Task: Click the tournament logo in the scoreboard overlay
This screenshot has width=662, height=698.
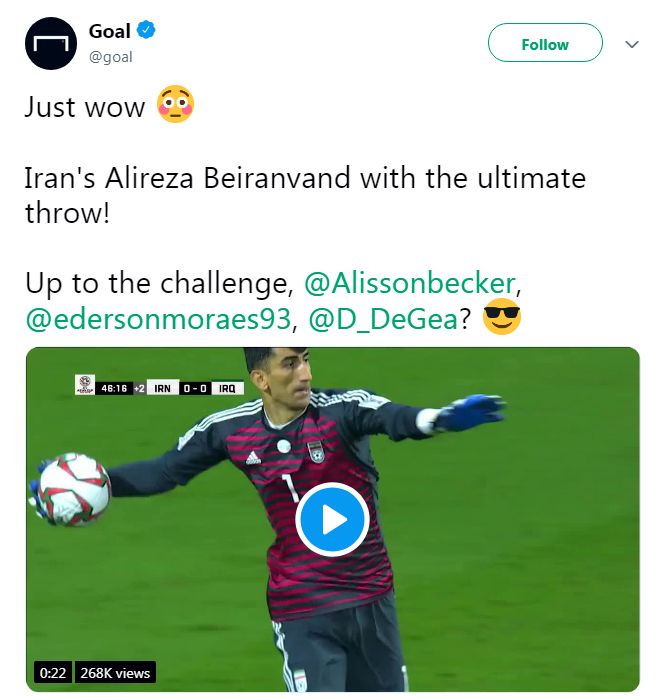Action: coord(85,384)
